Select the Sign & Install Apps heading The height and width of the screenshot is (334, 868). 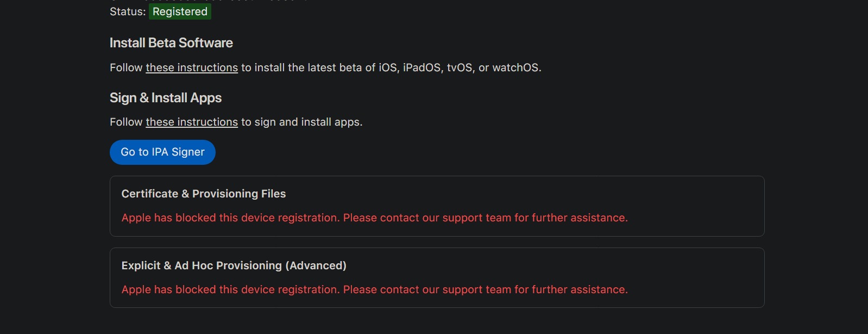166,98
